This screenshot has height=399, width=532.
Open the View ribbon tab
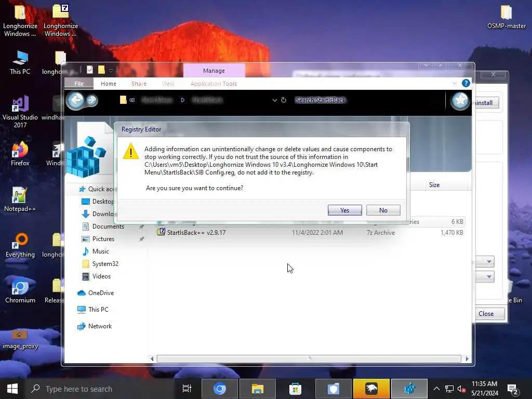coord(168,84)
